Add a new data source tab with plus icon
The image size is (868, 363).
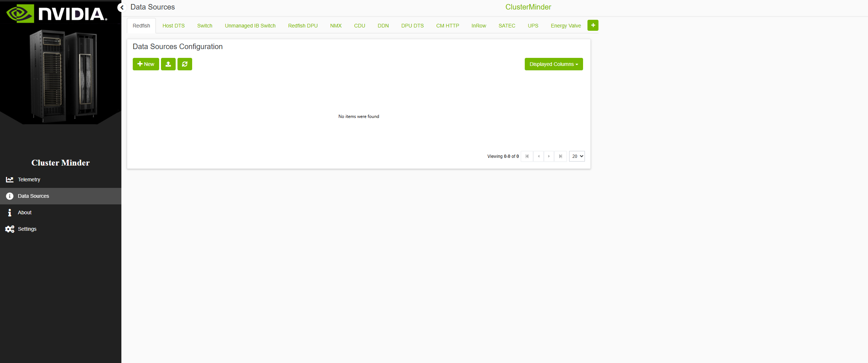click(x=593, y=25)
